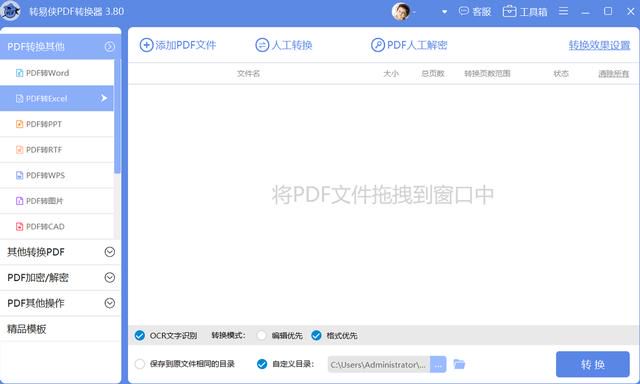This screenshot has width=640, height=384.
Task: Click the PDF转PPT file icon
Action: pyautogui.click(x=19, y=124)
